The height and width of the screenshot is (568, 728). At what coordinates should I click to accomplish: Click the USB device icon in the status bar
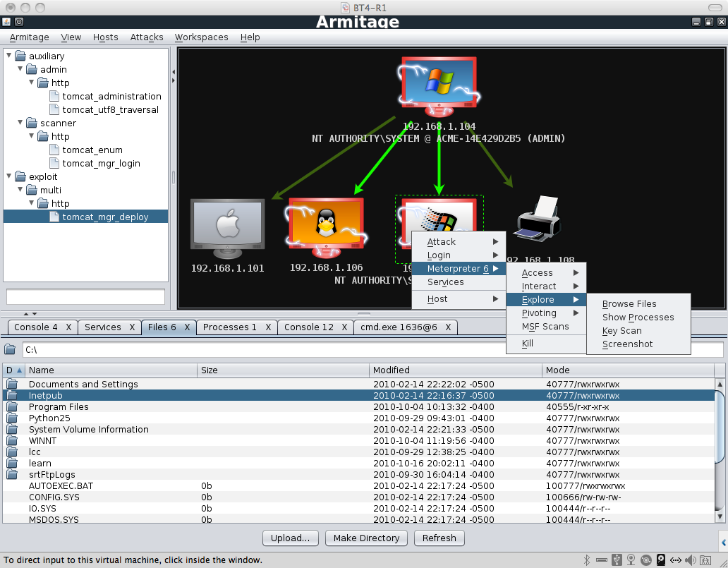(616, 560)
